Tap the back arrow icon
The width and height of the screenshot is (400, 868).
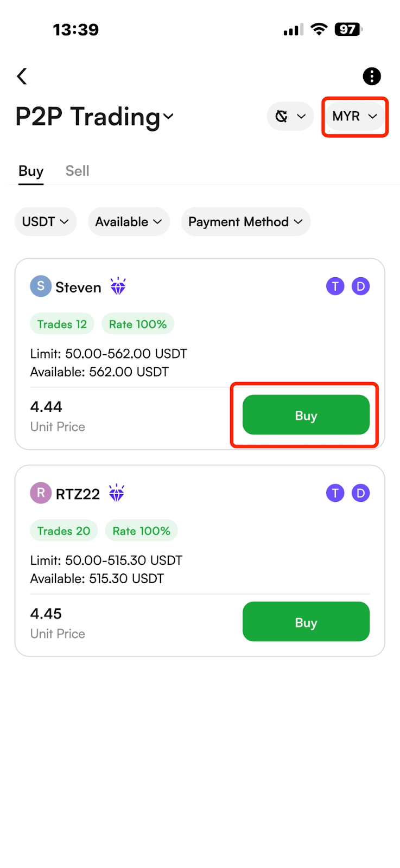pos(22,76)
